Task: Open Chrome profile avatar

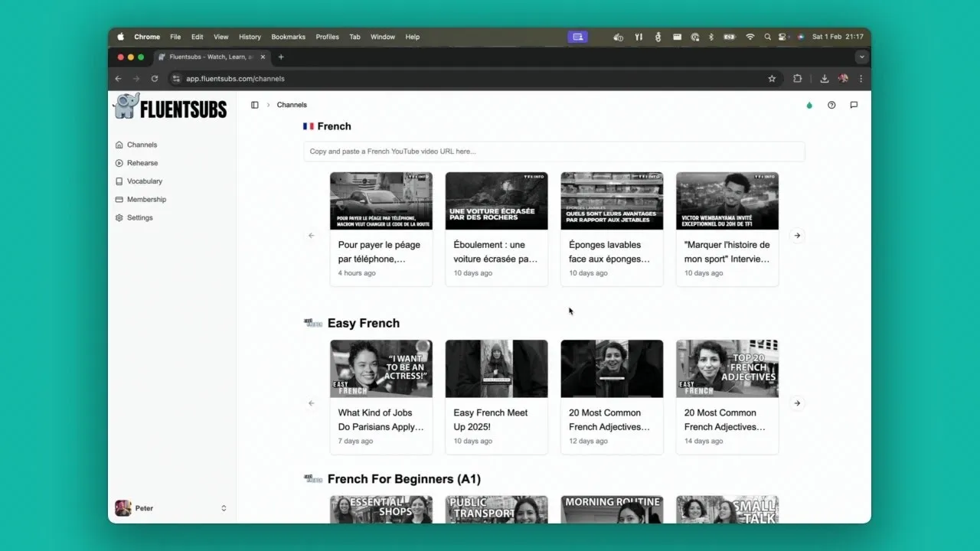Action: (x=843, y=78)
